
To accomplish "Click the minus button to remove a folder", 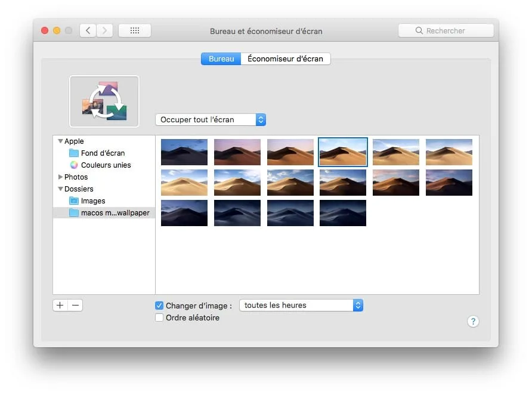I will 75,305.
